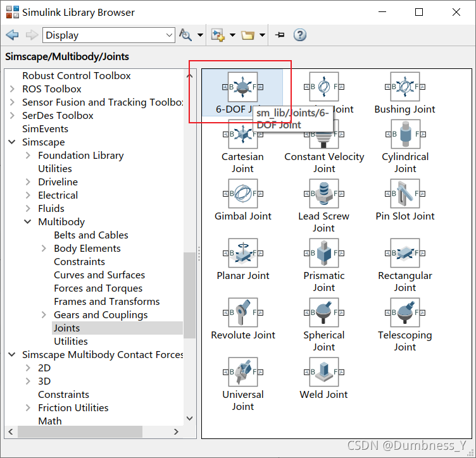476x458 pixels.
Task: Click the search binoculars icon
Action: (x=185, y=35)
